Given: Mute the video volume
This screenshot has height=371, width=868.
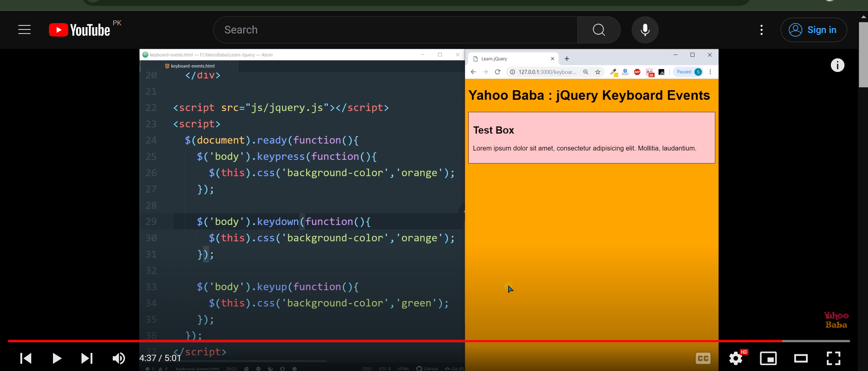Looking at the screenshot, I should [x=119, y=358].
